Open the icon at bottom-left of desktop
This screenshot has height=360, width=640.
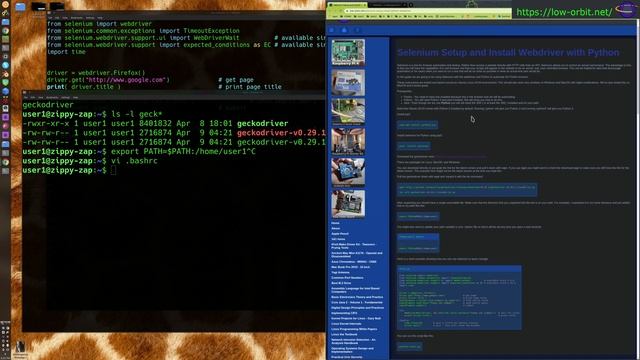coord(20,347)
